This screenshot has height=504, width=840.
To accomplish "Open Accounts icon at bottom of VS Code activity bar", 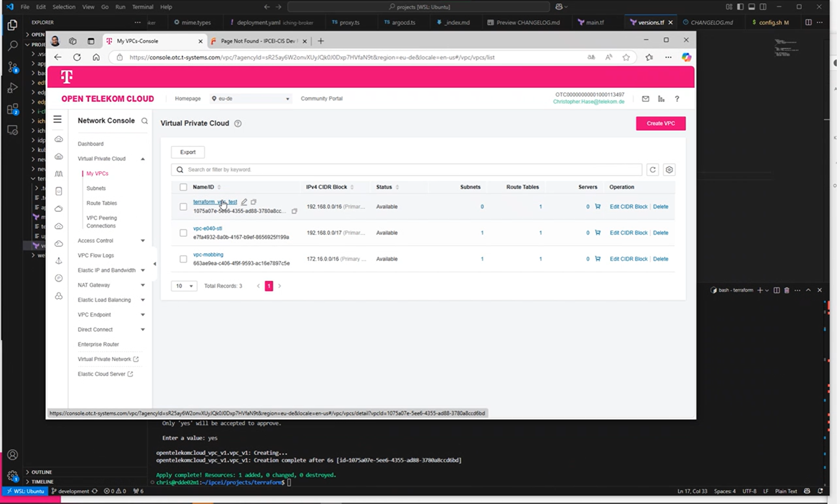I will pos(13,455).
